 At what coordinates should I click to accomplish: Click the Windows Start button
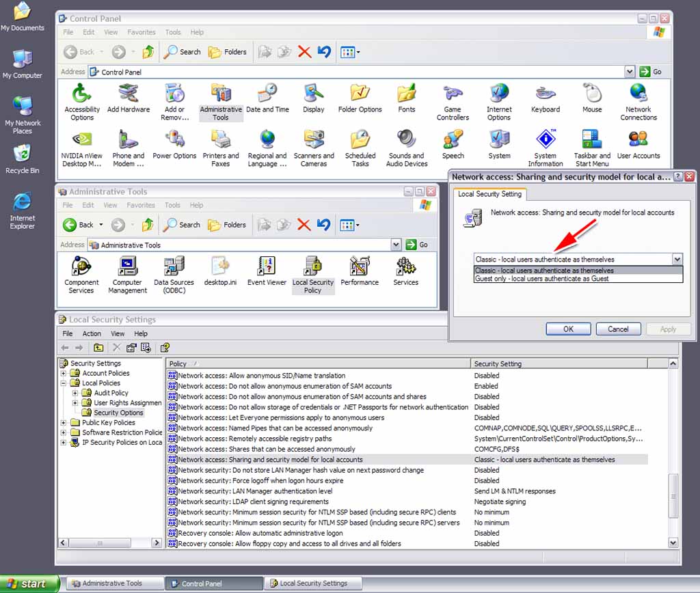tap(26, 583)
